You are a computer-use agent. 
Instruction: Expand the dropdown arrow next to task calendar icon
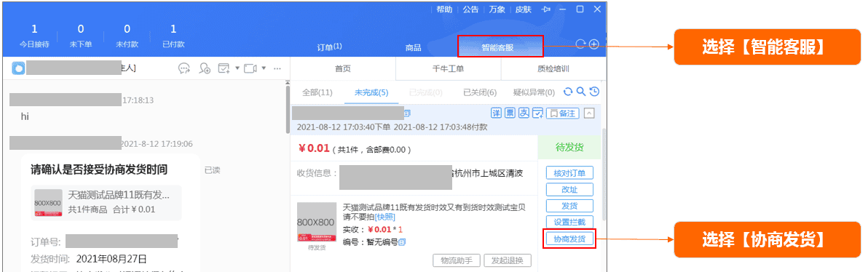[x=237, y=68]
